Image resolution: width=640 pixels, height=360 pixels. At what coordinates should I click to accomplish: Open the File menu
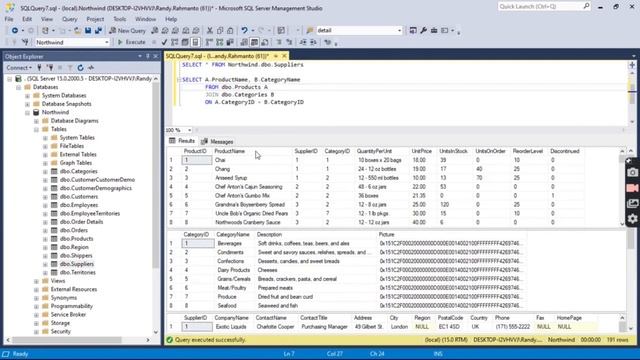(9, 19)
